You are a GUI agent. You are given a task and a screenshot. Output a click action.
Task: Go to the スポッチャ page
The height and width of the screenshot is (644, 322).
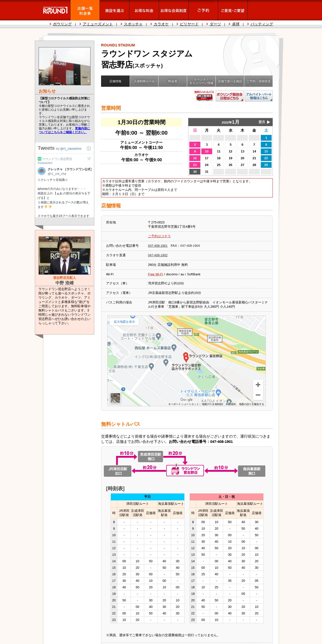click(x=133, y=24)
